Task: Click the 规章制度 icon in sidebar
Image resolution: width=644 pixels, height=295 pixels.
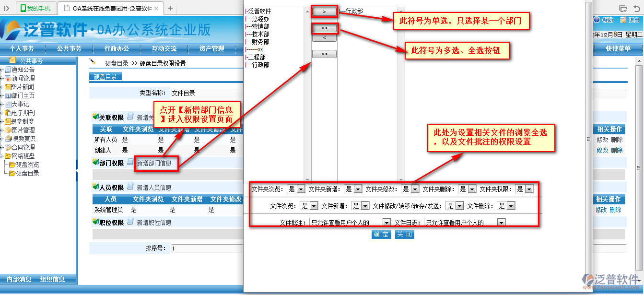Action: (8, 121)
